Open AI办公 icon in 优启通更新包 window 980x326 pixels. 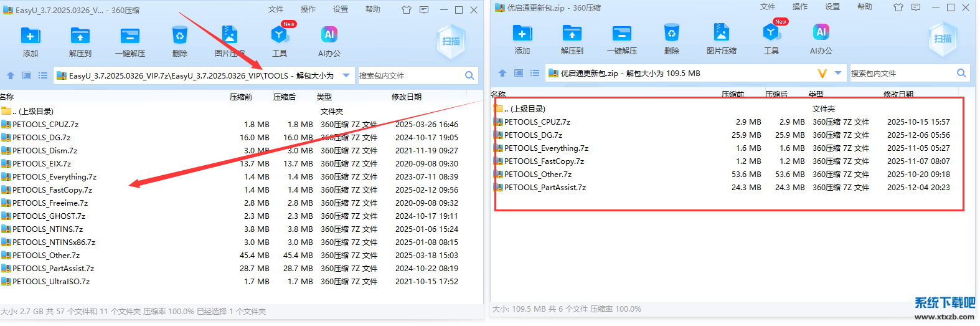click(821, 32)
